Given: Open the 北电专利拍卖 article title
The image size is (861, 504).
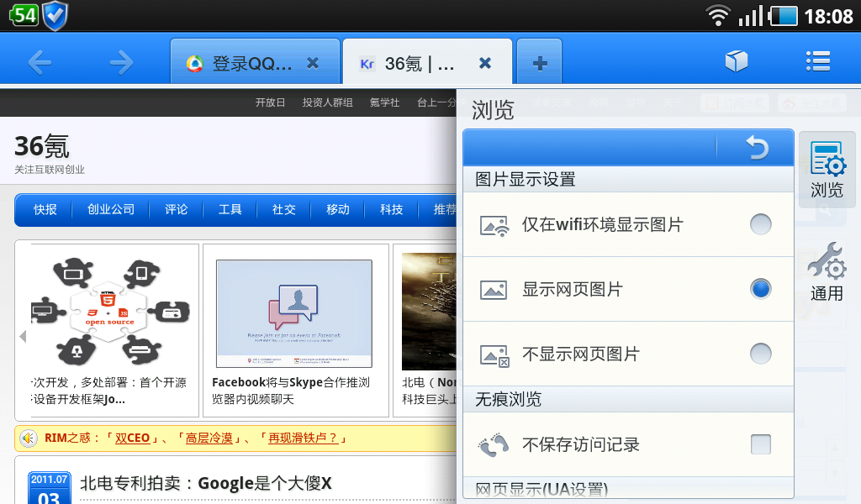Looking at the screenshot, I should (x=206, y=483).
